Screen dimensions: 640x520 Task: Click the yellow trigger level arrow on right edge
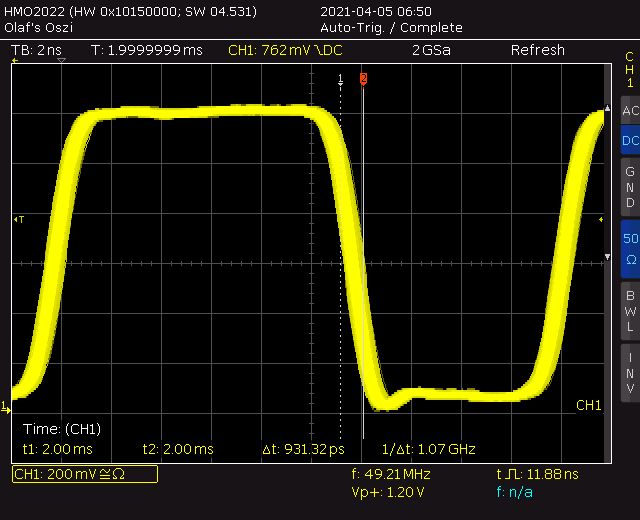(601, 220)
